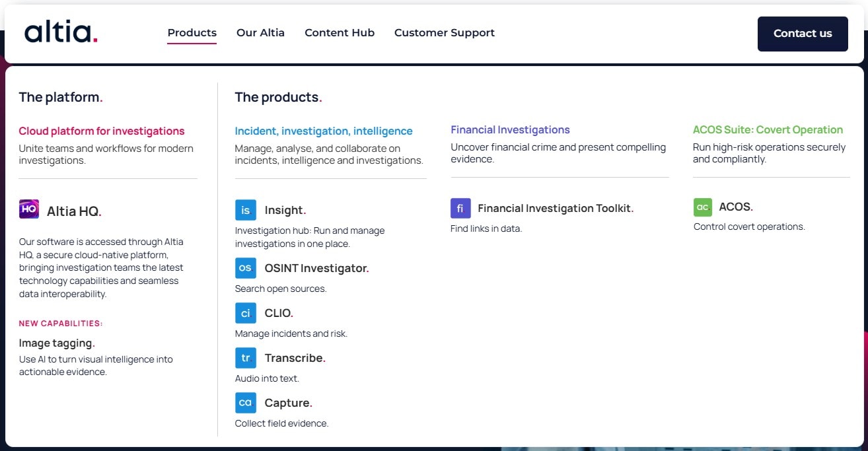Click the Altia HQ purple icon
The height and width of the screenshot is (451, 868).
(x=29, y=209)
